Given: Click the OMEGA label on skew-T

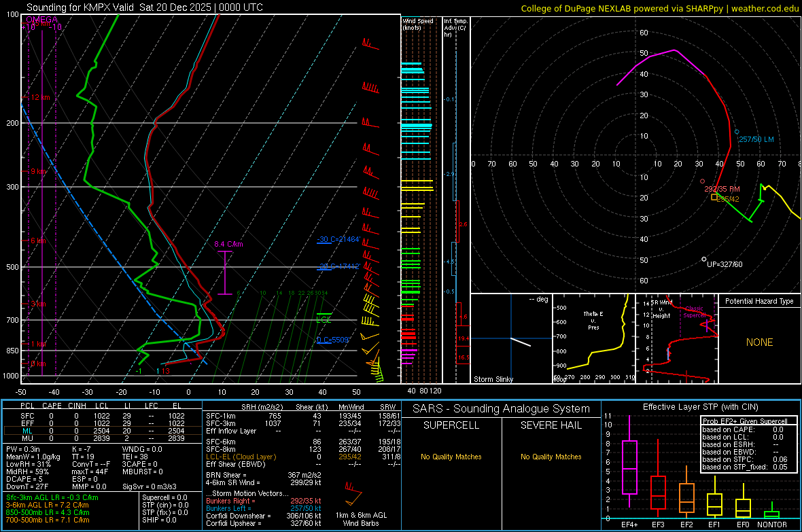Looking at the screenshot, I should [42, 20].
